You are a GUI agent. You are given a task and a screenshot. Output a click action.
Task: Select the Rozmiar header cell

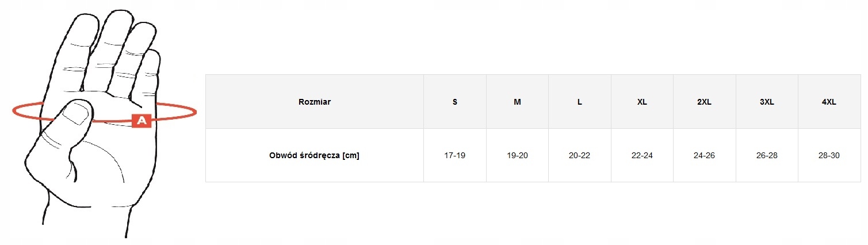[x=315, y=102]
